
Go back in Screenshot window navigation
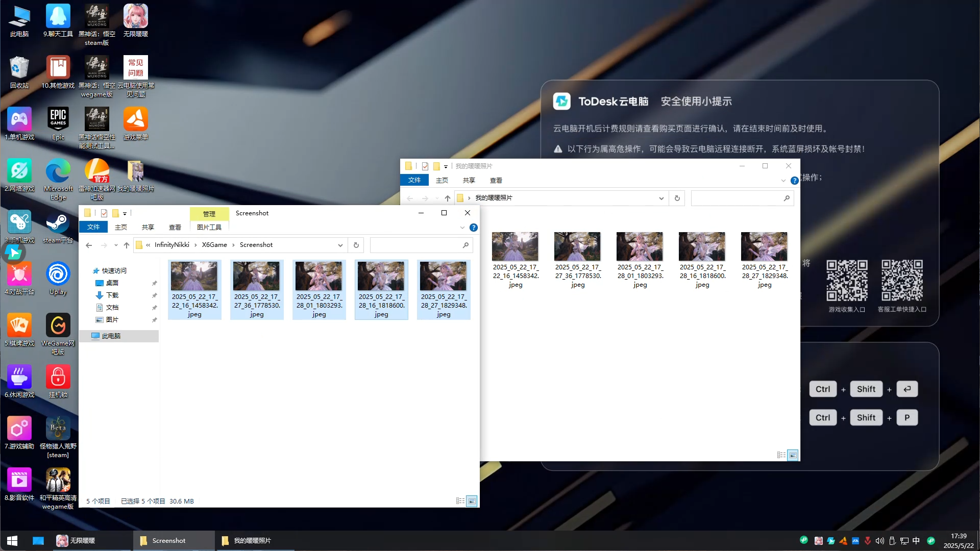[89, 245]
